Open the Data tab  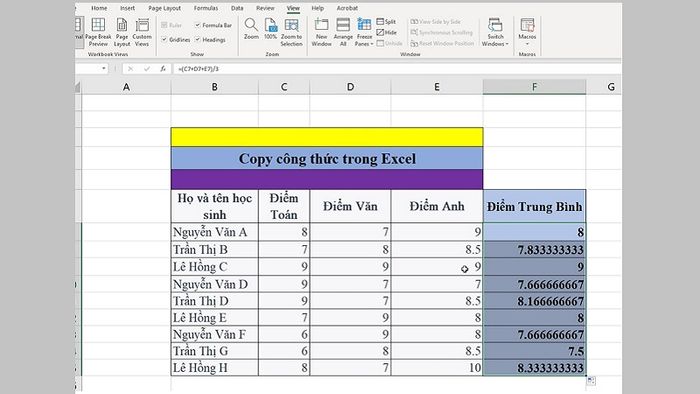click(x=237, y=8)
